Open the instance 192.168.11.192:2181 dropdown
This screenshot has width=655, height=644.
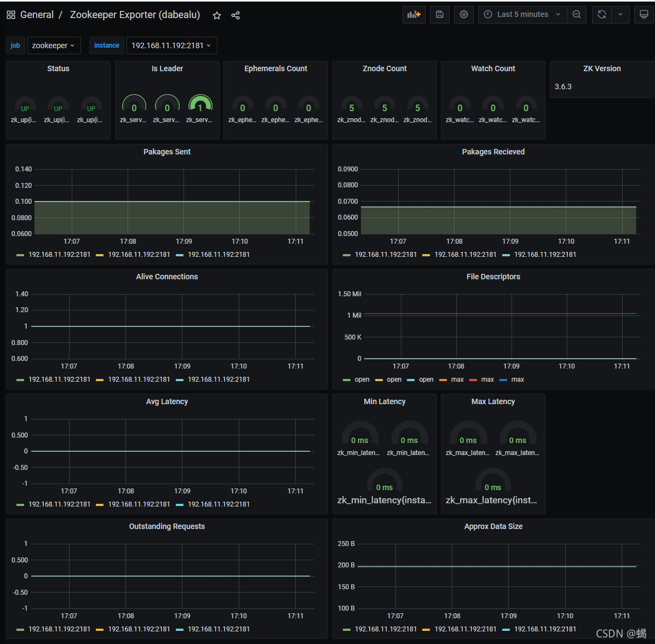point(171,45)
